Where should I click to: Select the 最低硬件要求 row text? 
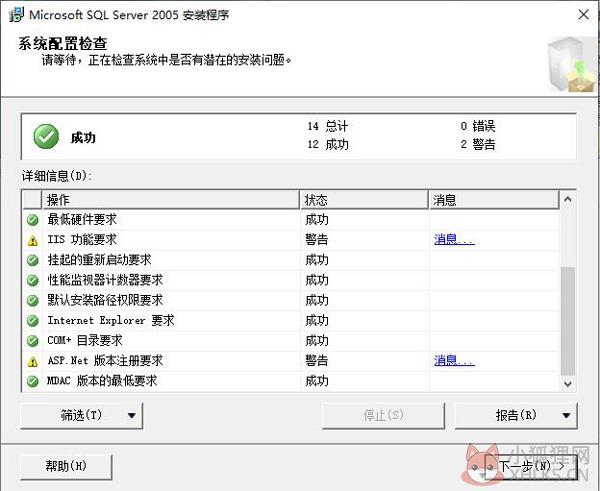point(82,220)
